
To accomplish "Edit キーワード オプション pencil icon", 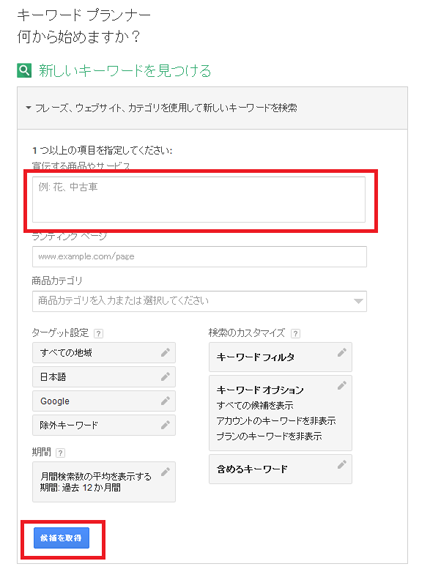I will [x=342, y=386].
